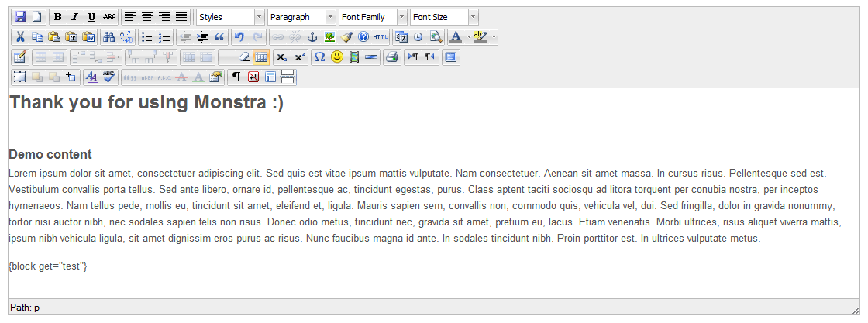Open the Font Size dropdown
The width and height of the screenshot is (868, 323).
pos(444,17)
